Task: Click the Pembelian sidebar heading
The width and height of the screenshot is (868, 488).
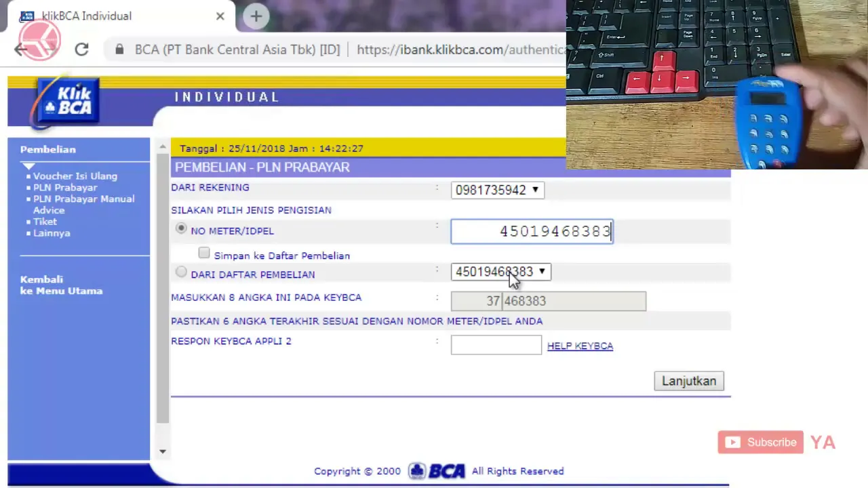Action: (47, 149)
